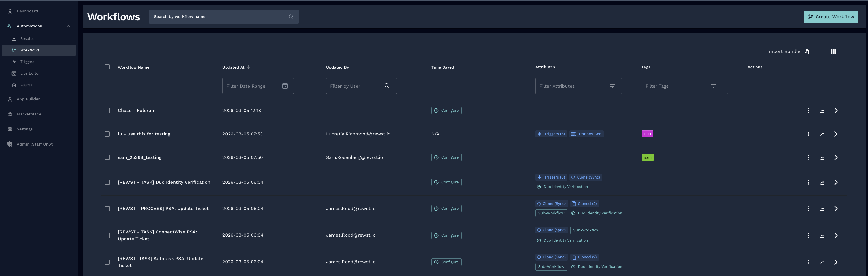Click Configure on the Chase - Fulcrum row
Image resolution: width=868 pixels, height=276 pixels.
tap(446, 110)
